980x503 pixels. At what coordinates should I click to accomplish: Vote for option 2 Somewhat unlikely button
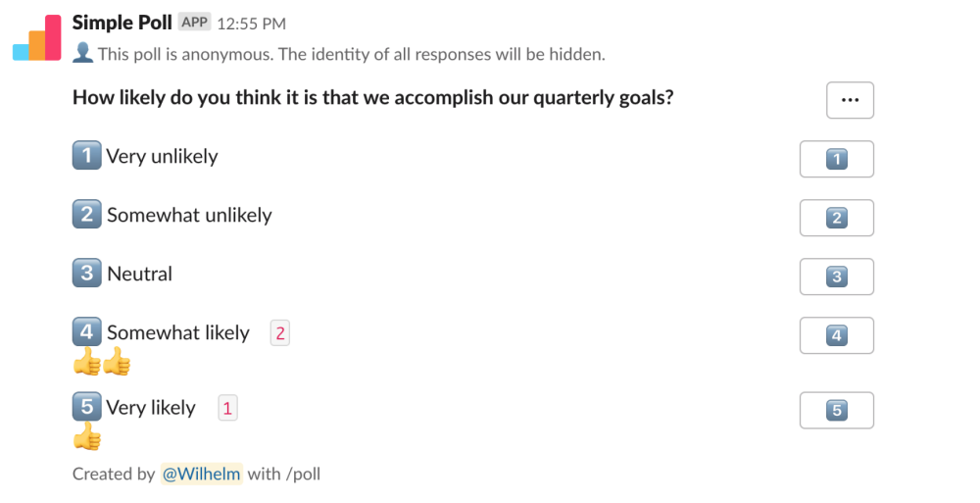pos(836,218)
